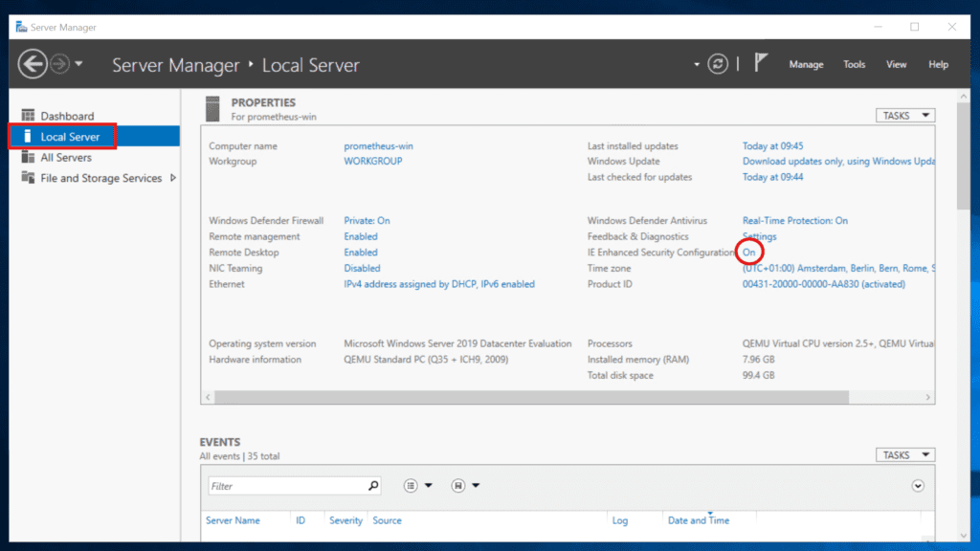Refresh Server Manager with the refresh icon
Screen dimensions: 980x551
tap(718, 64)
